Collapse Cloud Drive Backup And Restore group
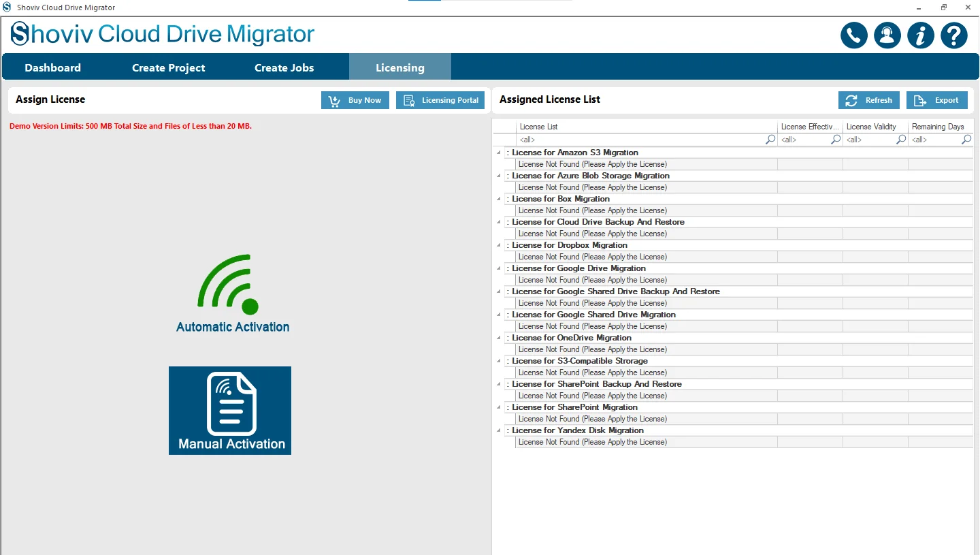980x555 pixels. tap(497, 222)
